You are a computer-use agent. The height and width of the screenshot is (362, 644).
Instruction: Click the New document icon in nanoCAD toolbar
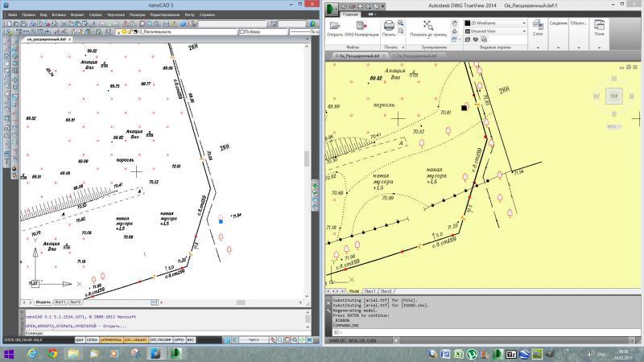coord(9,24)
